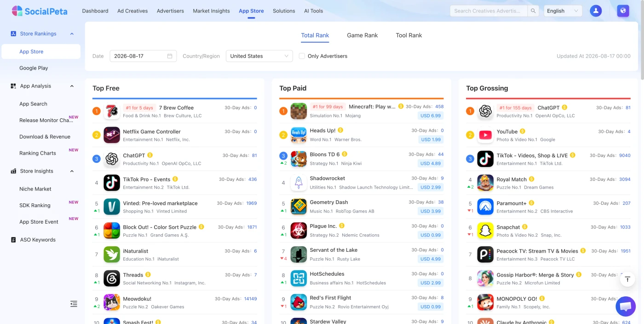Viewport: 644px width, 324px height.
Task: Click the Vinted app icon
Action: tap(112, 207)
